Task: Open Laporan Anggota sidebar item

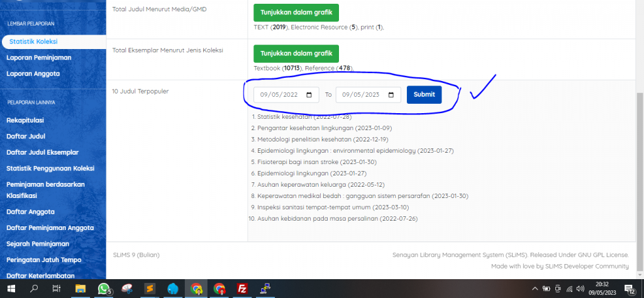Action: pos(33,74)
